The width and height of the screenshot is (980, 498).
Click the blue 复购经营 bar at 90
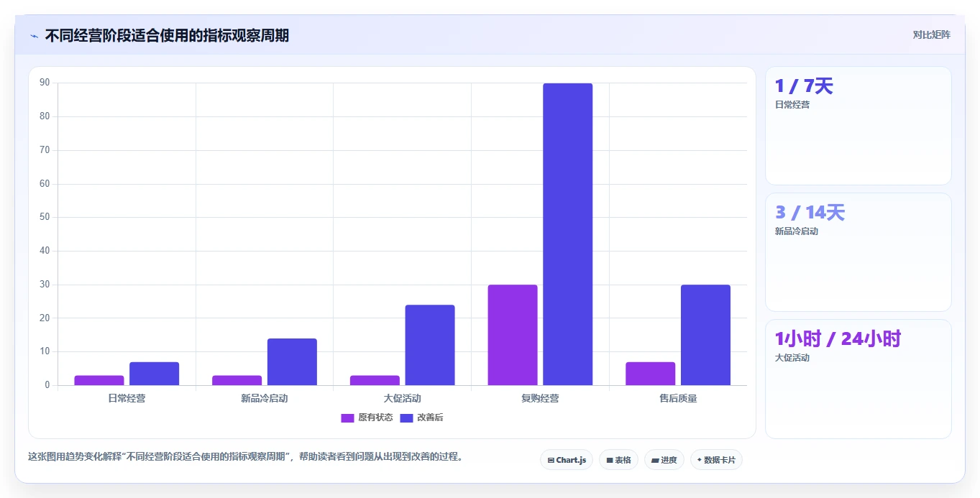pos(568,234)
